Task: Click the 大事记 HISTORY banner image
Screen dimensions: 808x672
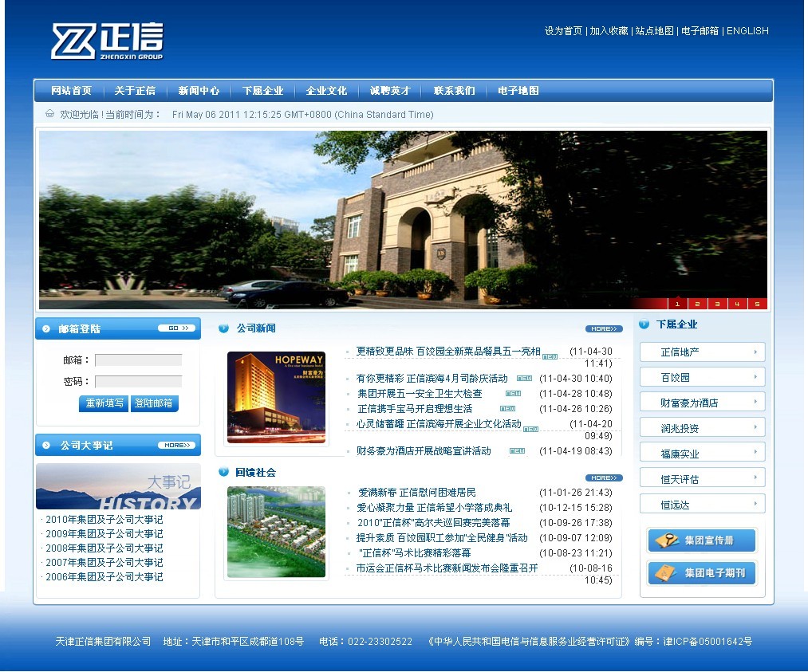Action: click(118, 486)
